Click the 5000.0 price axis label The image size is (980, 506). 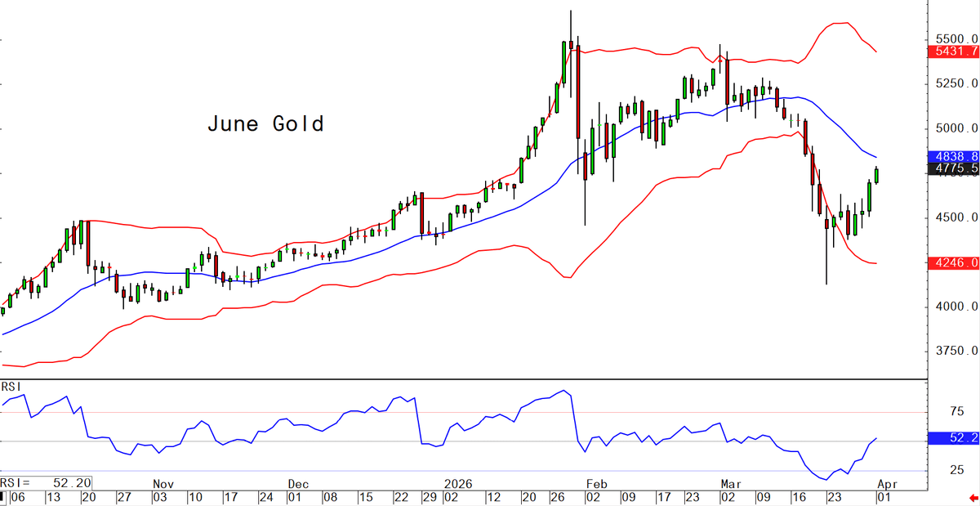point(957,129)
